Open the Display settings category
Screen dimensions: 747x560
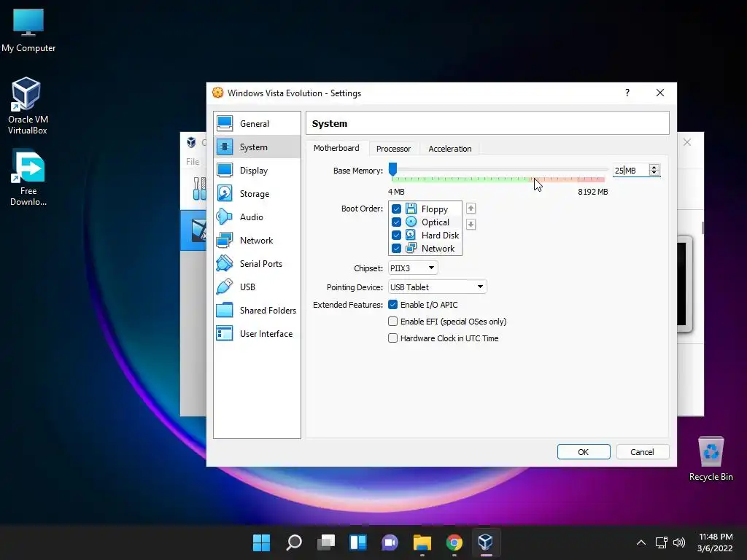(x=257, y=171)
